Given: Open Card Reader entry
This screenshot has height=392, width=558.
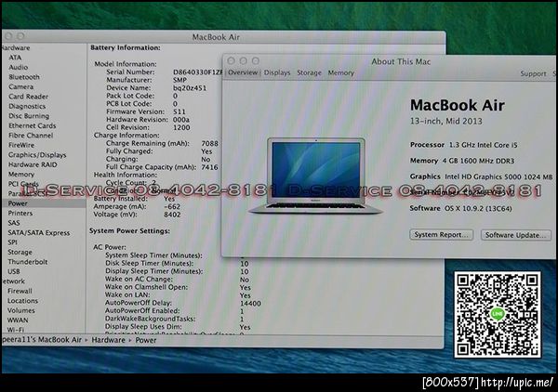Looking at the screenshot, I should [29, 97].
